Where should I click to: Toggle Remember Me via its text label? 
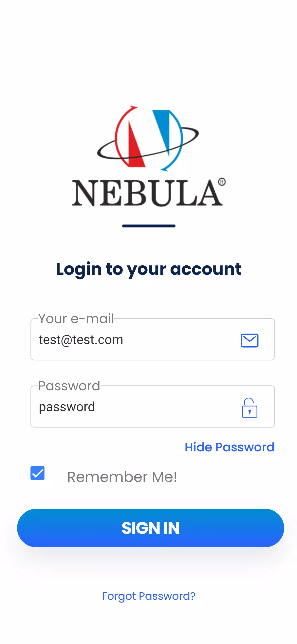coord(122,477)
